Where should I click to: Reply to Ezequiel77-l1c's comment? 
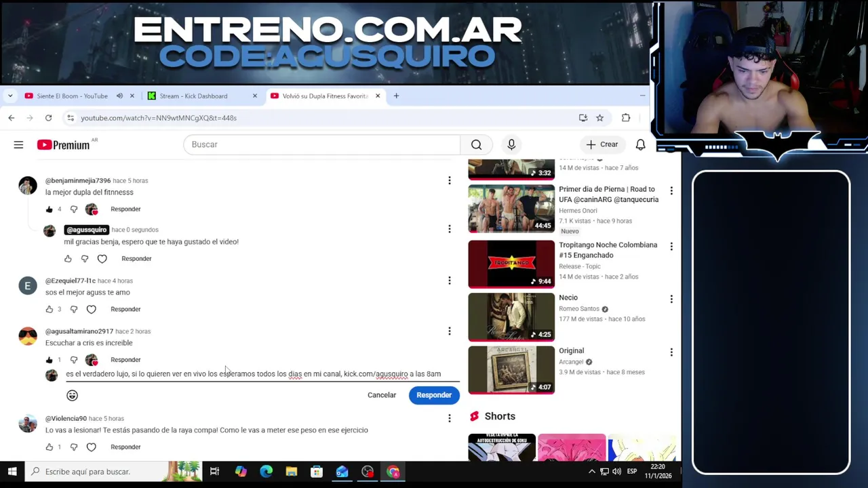coord(125,309)
